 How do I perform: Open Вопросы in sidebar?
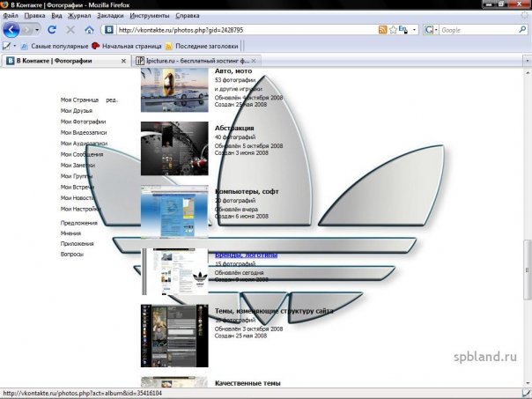72,254
